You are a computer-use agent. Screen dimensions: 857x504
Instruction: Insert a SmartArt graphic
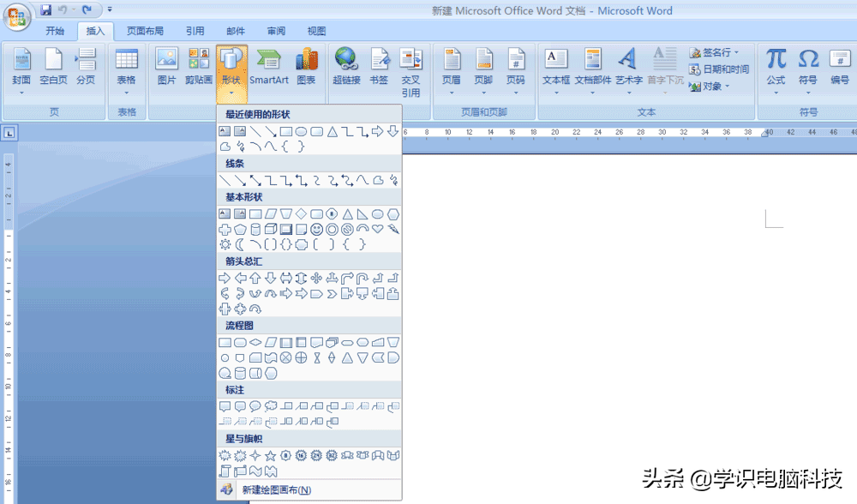tap(269, 67)
